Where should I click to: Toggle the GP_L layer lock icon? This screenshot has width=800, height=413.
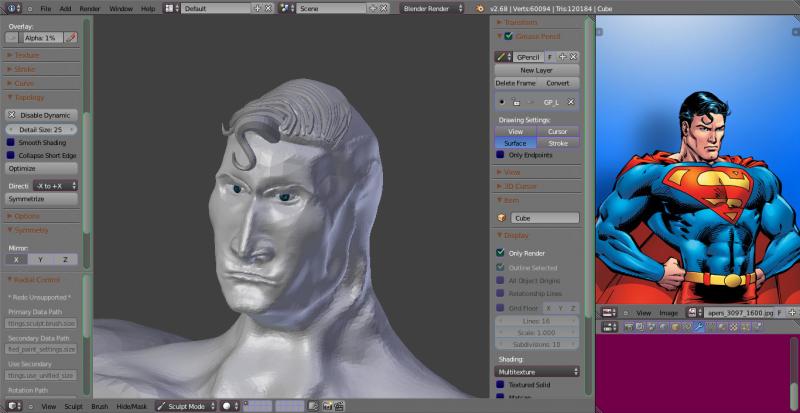516,102
